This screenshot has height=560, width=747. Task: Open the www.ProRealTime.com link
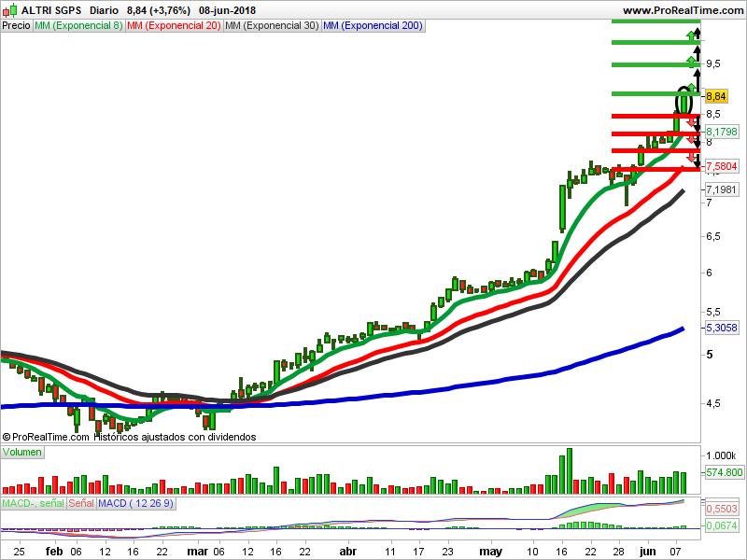(682, 10)
